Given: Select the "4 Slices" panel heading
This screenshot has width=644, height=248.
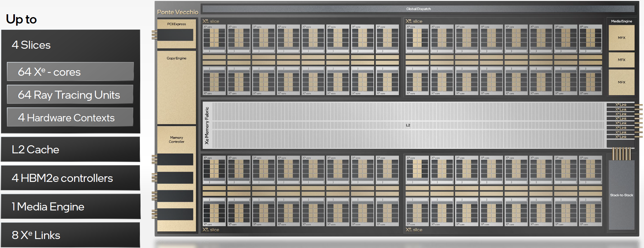Looking at the screenshot, I should (31, 45).
